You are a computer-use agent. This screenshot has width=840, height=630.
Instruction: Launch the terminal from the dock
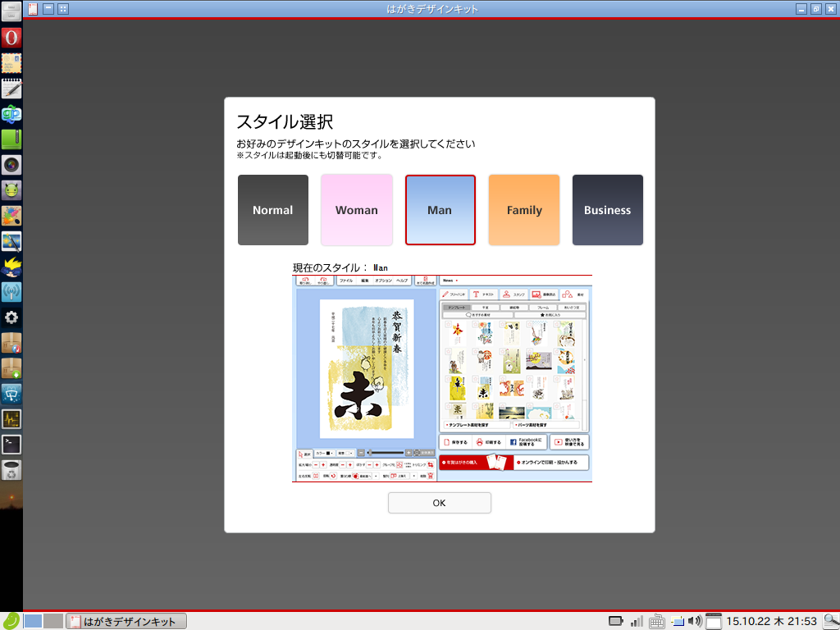click(11, 444)
